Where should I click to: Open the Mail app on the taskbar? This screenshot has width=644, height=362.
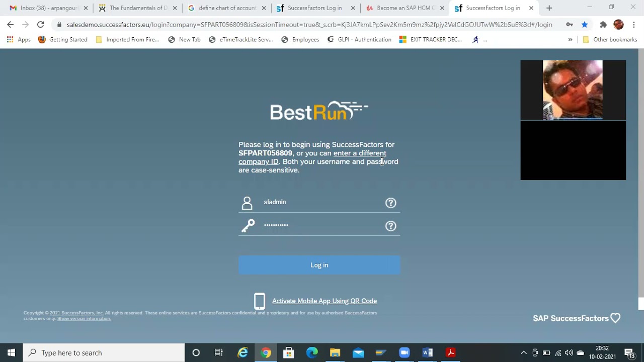pos(358,352)
